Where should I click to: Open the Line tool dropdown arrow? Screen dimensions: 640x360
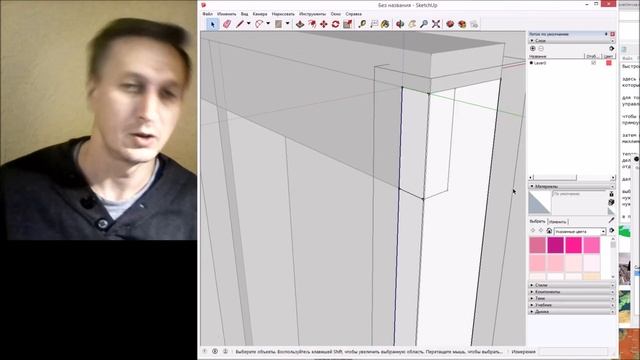click(248, 24)
